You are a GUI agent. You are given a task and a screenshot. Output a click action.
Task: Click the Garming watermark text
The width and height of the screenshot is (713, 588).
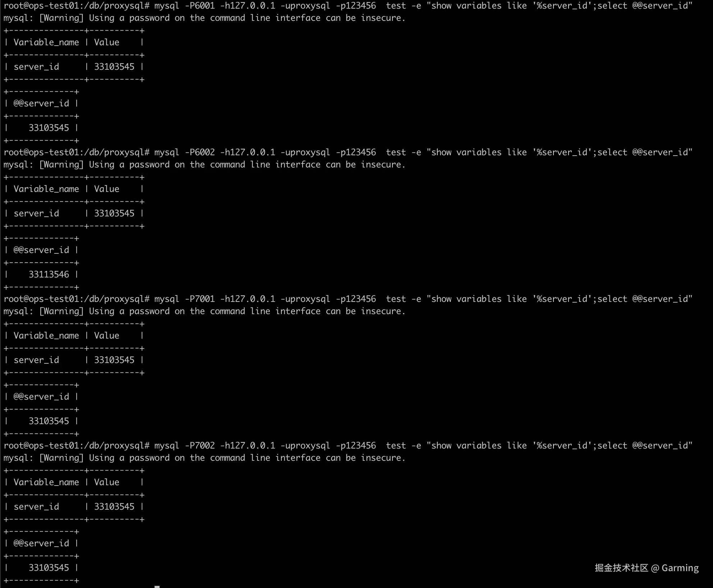tap(680, 568)
